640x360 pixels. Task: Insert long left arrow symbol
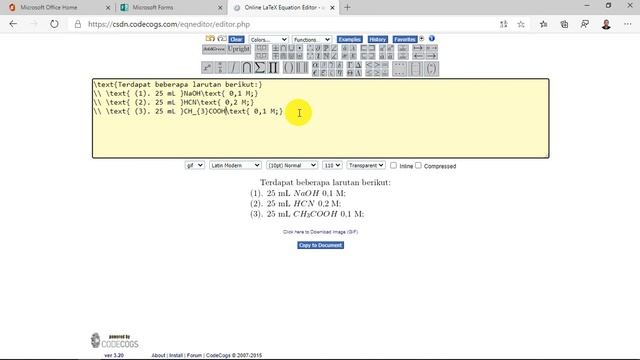click(418, 56)
